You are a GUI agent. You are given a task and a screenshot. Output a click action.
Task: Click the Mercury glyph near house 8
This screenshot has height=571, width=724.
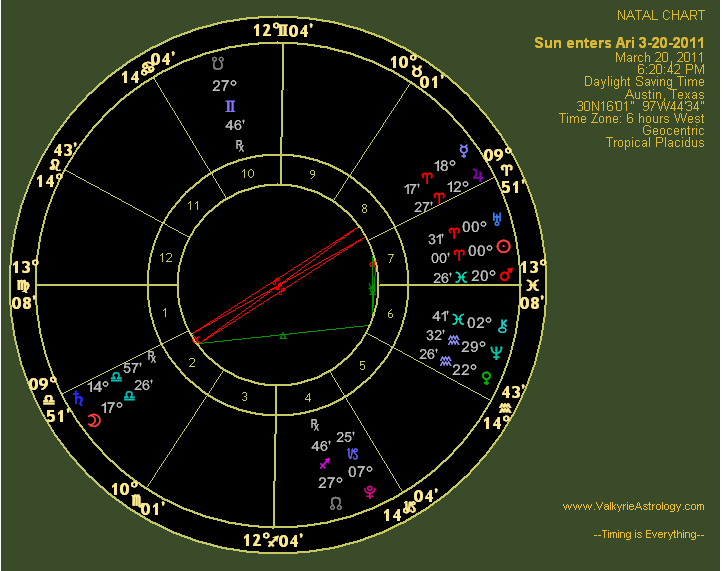(x=463, y=151)
